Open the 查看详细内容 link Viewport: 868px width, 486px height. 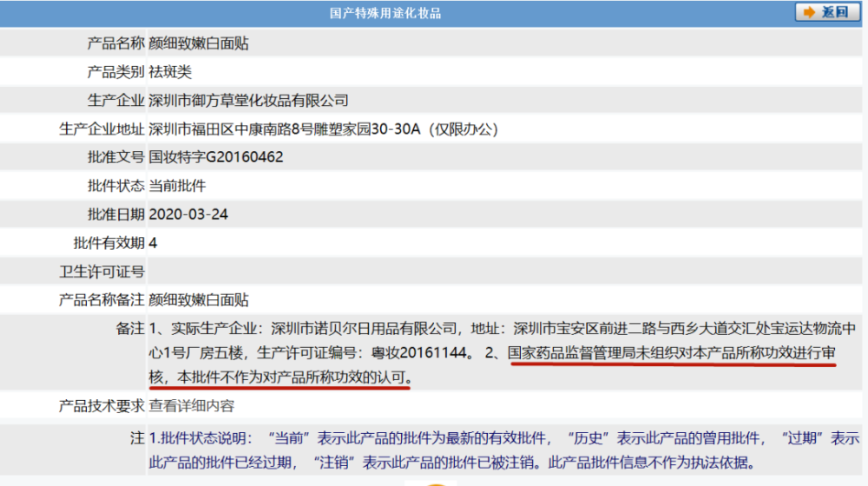192,405
